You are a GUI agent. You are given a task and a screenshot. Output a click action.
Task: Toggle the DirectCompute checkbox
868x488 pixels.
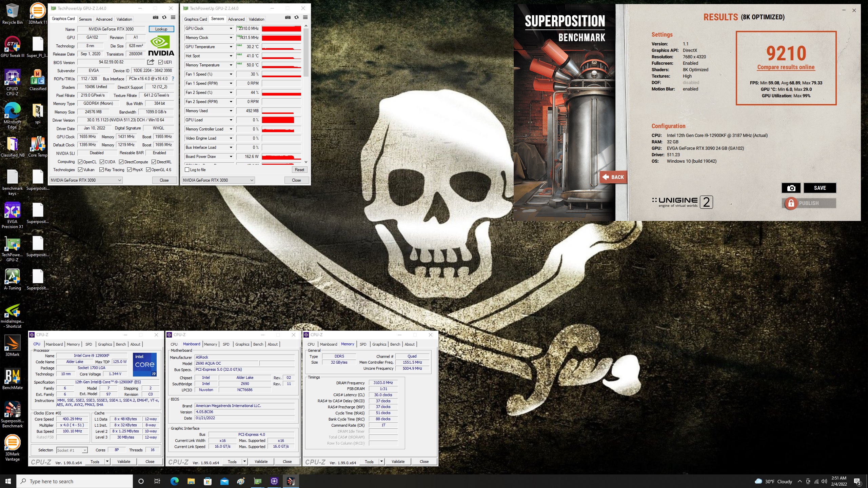coord(121,162)
